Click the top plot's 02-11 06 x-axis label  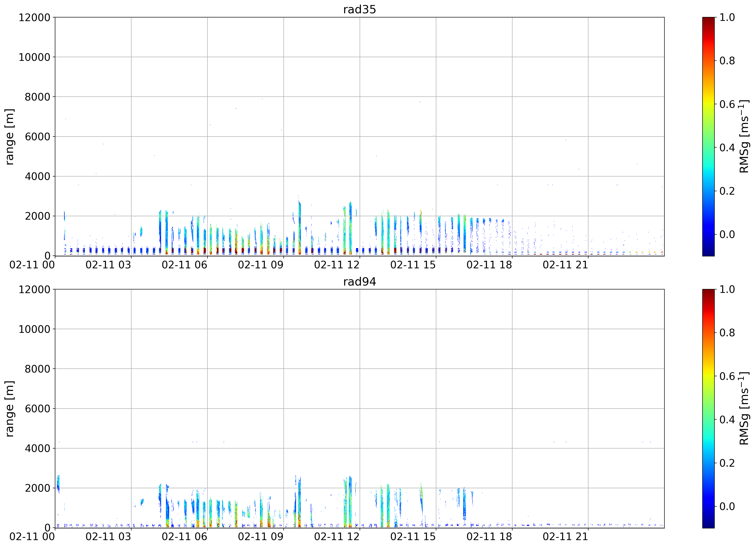pos(184,265)
